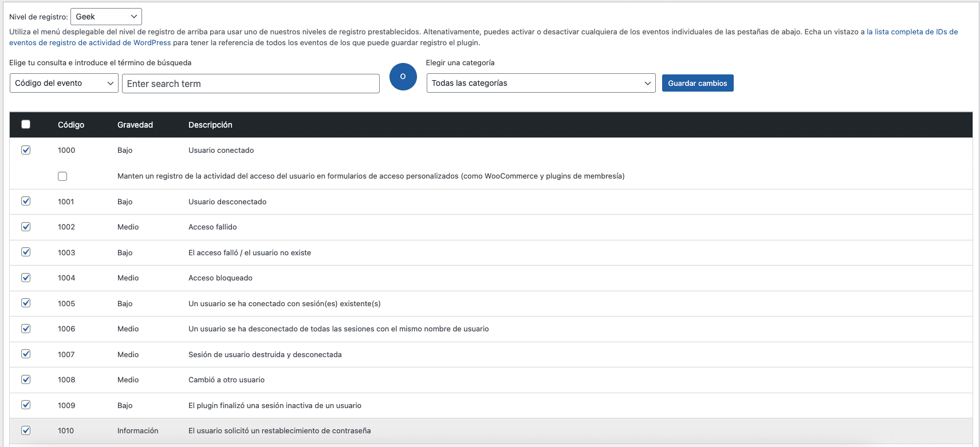Click the round blue "O" separator icon
Image resolution: width=980 pixels, height=447 pixels.
403,77
